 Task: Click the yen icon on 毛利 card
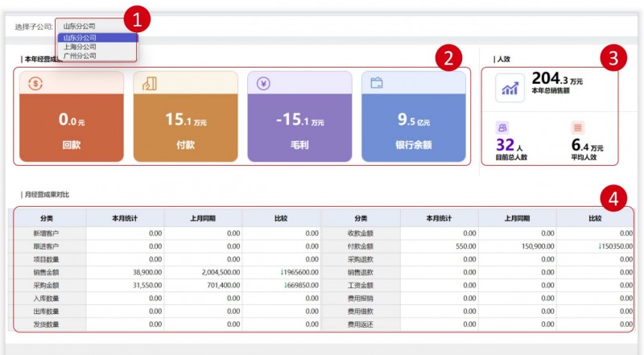pos(263,83)
